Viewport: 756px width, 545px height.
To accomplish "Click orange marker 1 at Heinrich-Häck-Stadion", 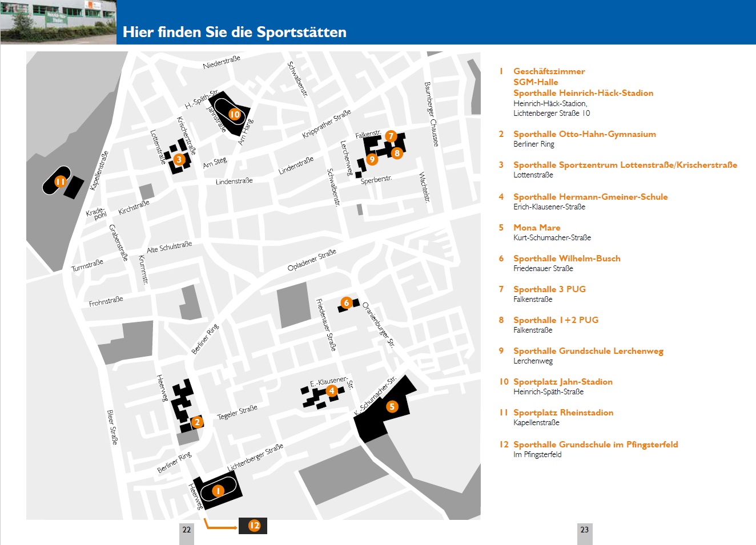I will click(x=218, y=491).
